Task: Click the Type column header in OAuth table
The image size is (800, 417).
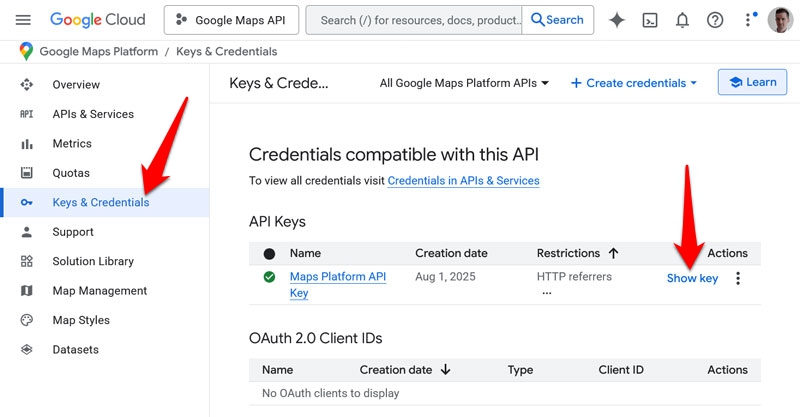Action: (x=520, y=370)
